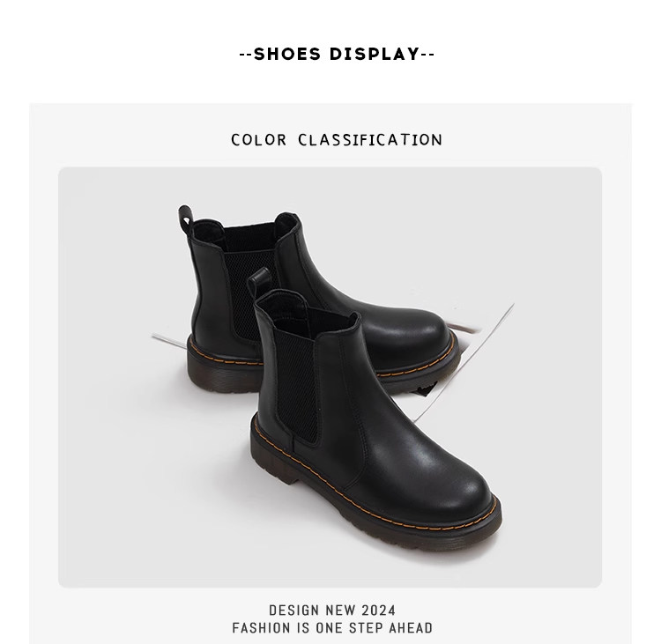Click the FASHION IS ONE STEP AHEAD slogan
The image size is (661, 644).
point(332,628)
